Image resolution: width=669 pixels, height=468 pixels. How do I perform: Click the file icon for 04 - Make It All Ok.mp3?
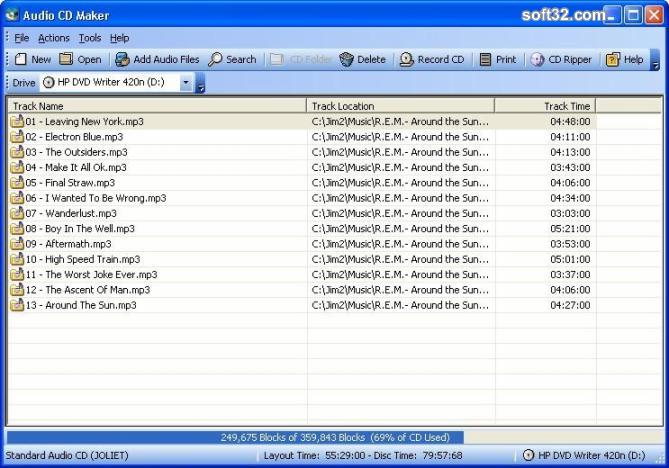coord(17,167)
